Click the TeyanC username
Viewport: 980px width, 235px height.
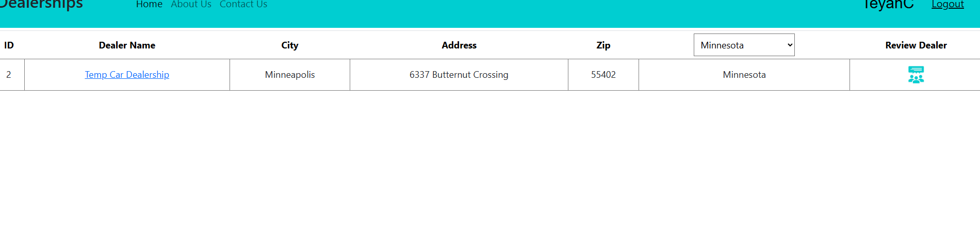tap(888, 5)
